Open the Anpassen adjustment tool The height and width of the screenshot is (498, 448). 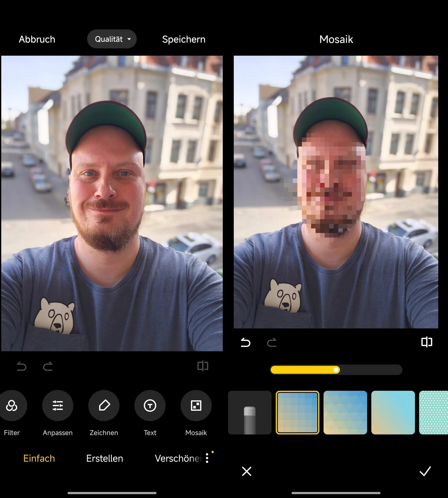(x=58, y=405)
